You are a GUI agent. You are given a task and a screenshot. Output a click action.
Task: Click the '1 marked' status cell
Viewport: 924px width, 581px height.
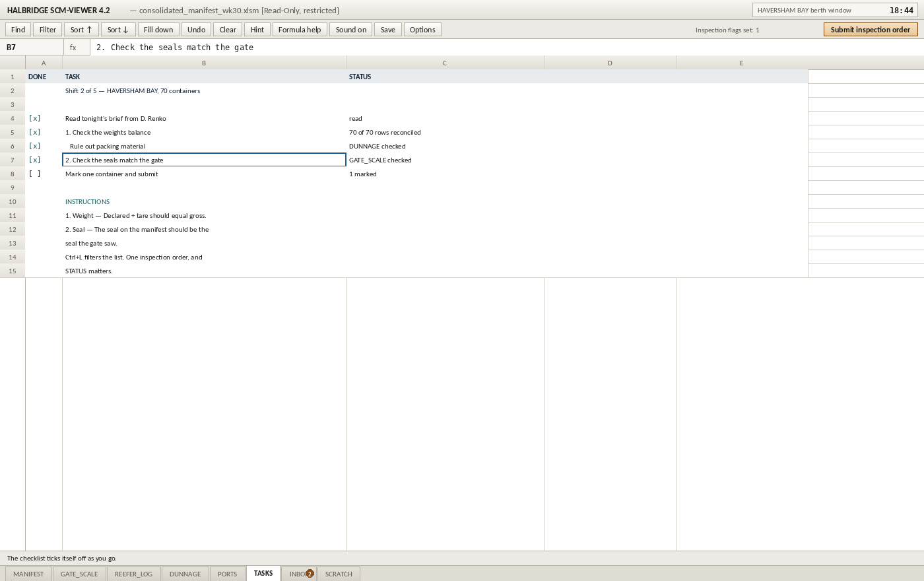pos(445,174)
